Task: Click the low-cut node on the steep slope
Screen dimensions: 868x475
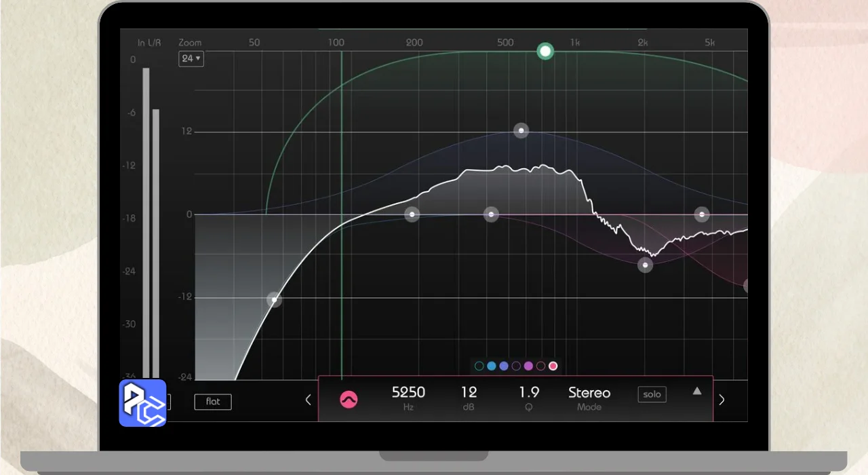Action: tap(274, 299)
